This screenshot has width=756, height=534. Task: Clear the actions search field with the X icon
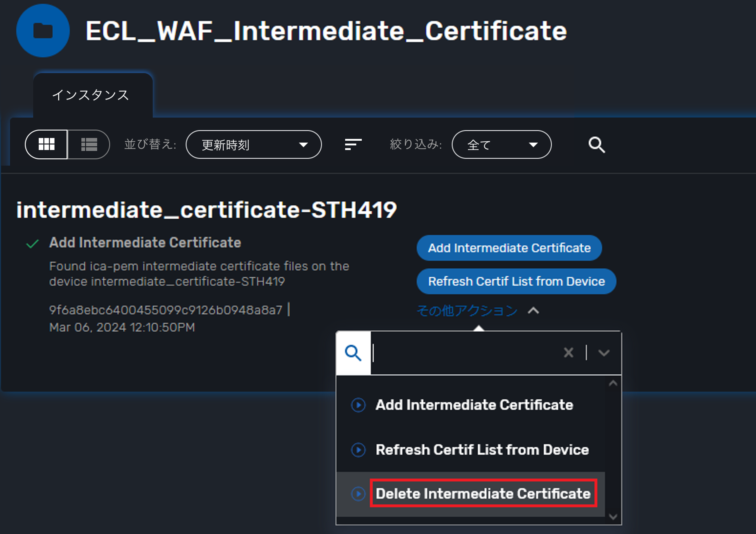click(x=568, y=352)
